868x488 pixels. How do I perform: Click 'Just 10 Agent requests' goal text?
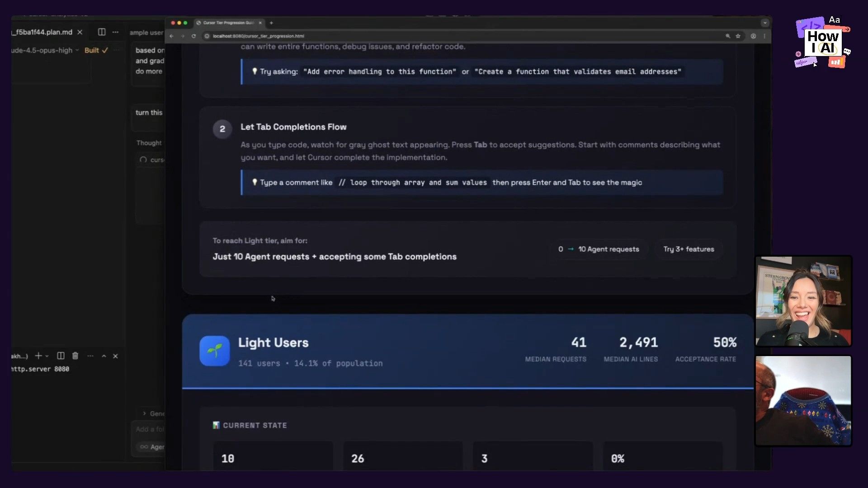pyautogui.click(x=335, y=257)
